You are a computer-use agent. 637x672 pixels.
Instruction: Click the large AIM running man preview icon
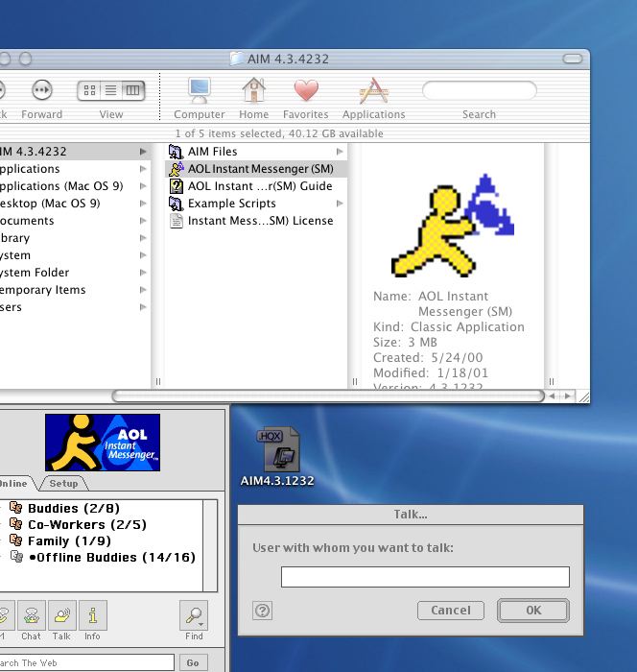(453, 225)
